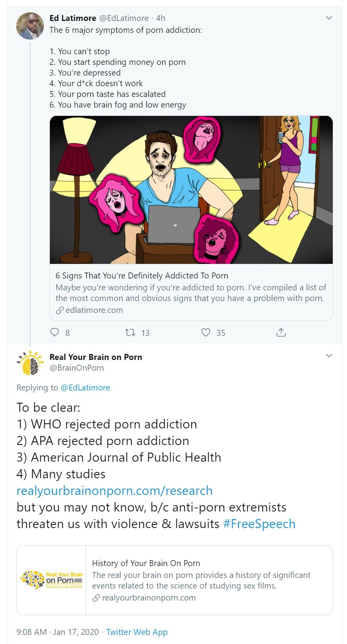347x644 pixels.
Task: Like Ed Latimore's tweet with the heart
Action: pos(206,332)
